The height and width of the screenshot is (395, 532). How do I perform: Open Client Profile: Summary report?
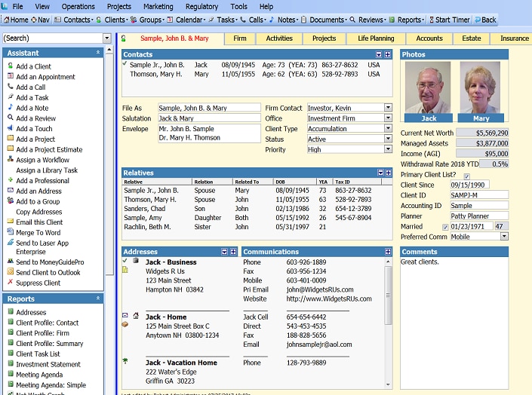click(50, 344)
